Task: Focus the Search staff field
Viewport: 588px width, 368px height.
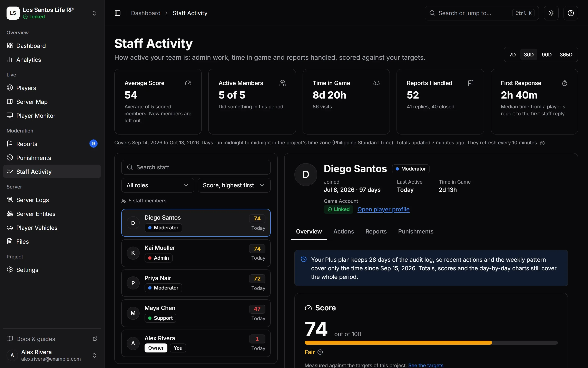Action: (x=196, y=167)
